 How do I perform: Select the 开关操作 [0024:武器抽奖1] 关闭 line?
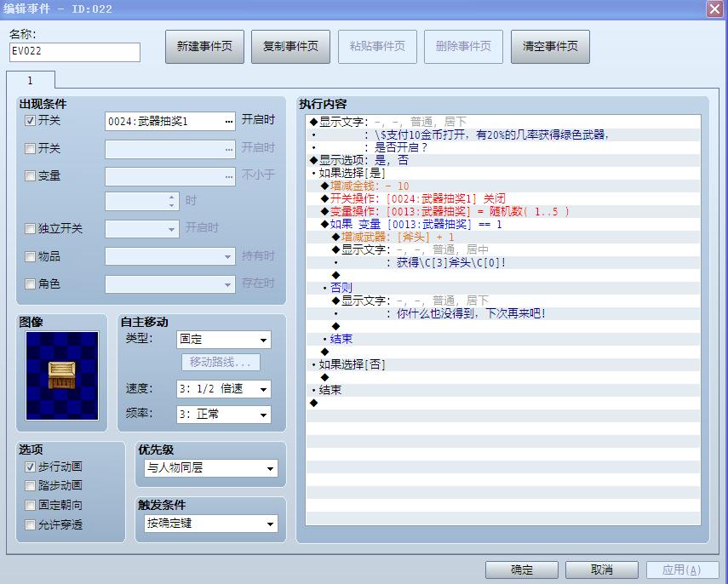(x=503, y=198)
